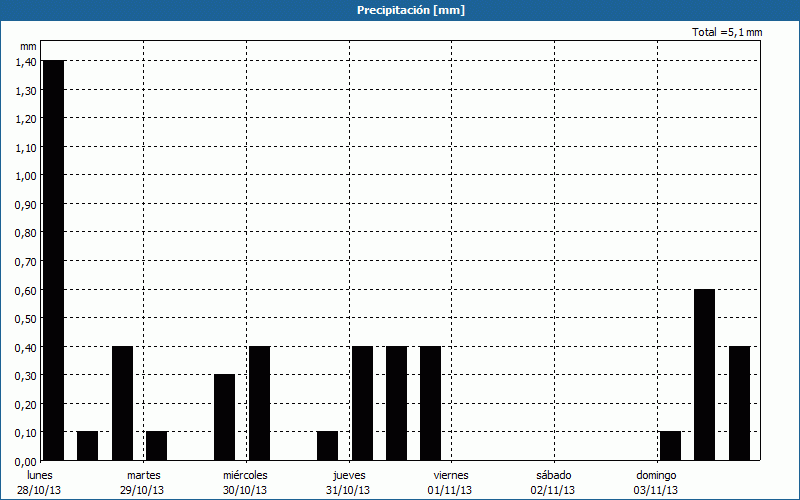Image resolution: width=800 pixels, height=500 pixels.
Task: Click the martes 29/10/13 axis label
Action: pyautogui.click(x=143, y=483)
